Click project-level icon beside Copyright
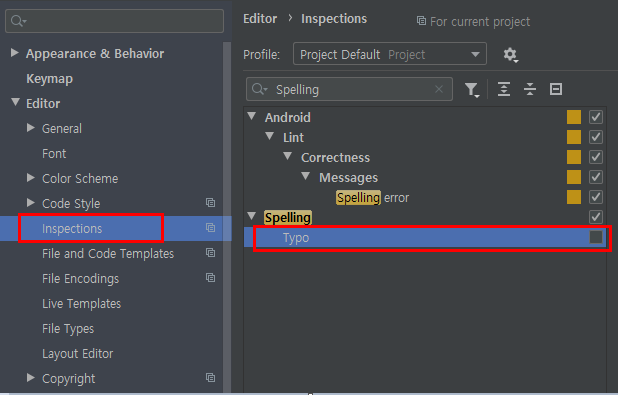Image resolution: width=618 pixels, height=395 pixels. 210,378
